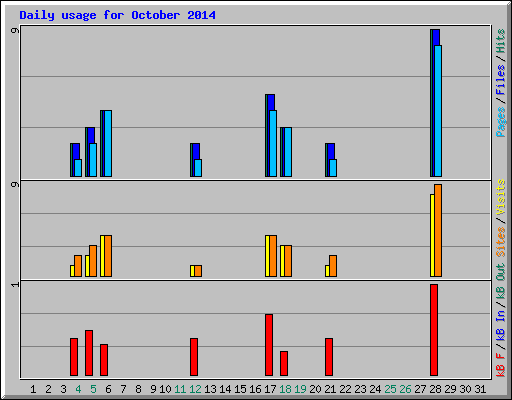The image size is (512, 400).
Task: Click the day 18 label on the date axis
Action: [x=285, y=389]
